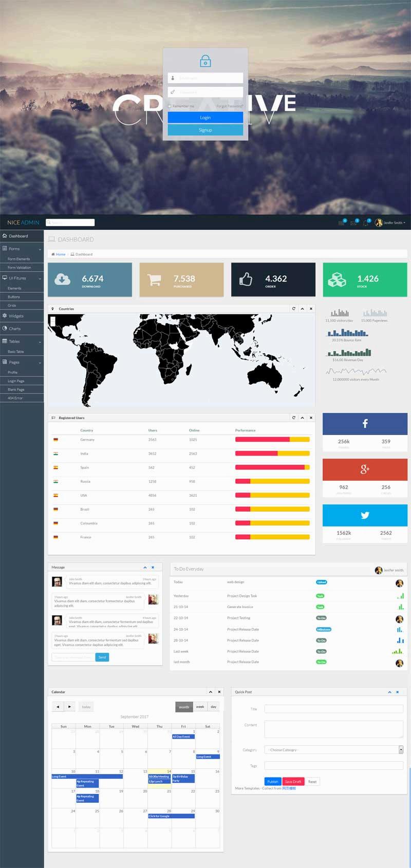The image size is (411, 868).
Task: Click the Publish button in Quick Post
Action: tap(272, 781)
